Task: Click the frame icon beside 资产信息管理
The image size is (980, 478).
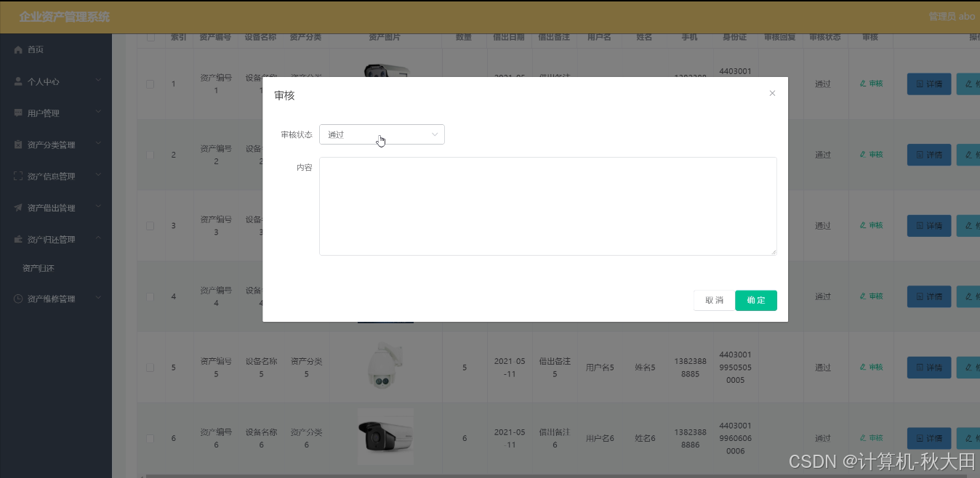Action: click(x=18, y=176)
